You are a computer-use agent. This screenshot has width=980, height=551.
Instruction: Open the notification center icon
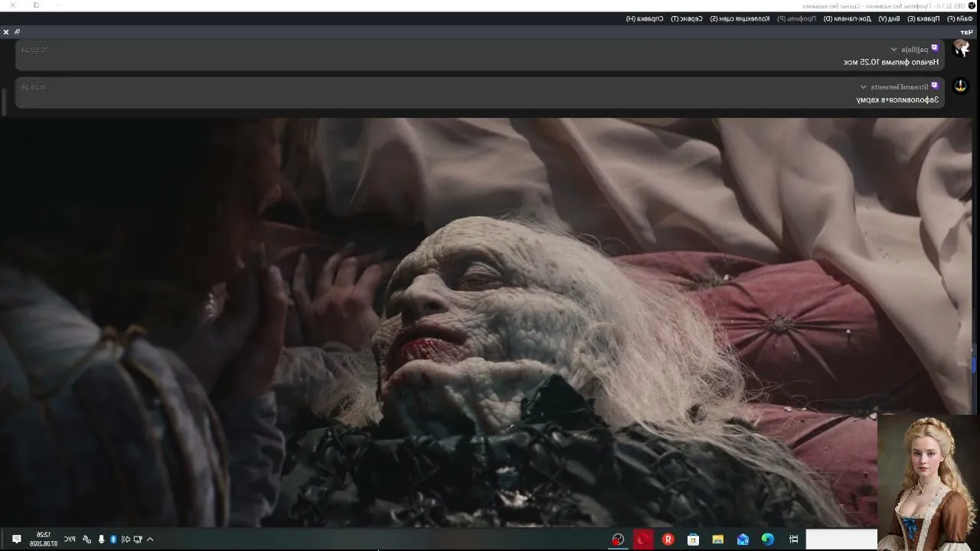coord(16,540)
